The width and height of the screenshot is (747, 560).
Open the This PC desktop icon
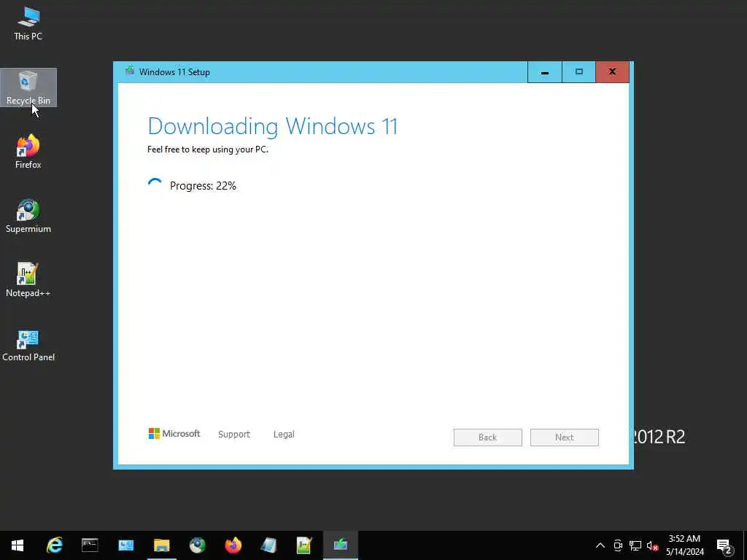(28, 24)
